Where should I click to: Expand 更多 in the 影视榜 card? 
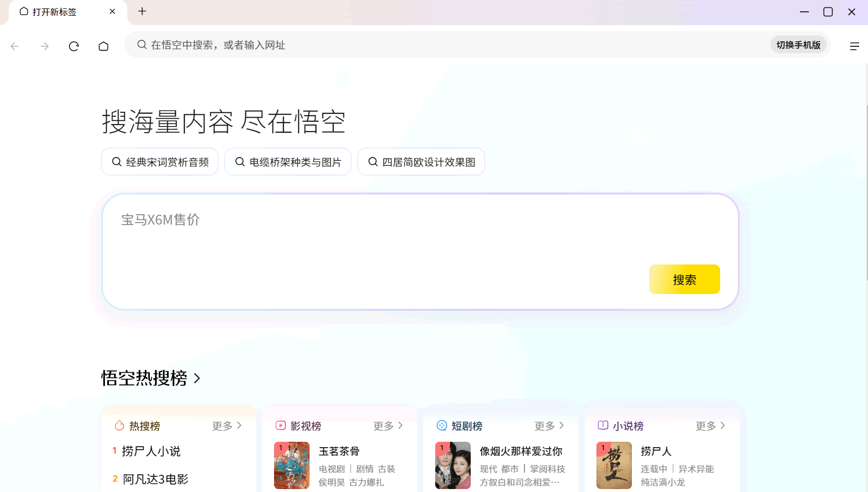click(x=388, y=426)
